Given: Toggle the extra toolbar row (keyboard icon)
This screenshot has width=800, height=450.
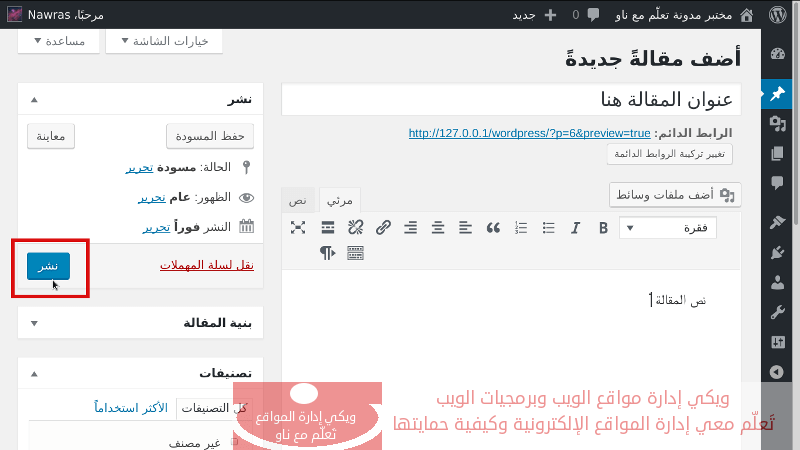Looking at the screenshot, I should point(355,253).
